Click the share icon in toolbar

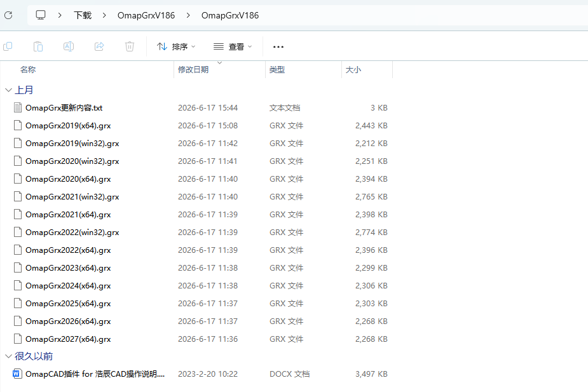tap(99, 46)
